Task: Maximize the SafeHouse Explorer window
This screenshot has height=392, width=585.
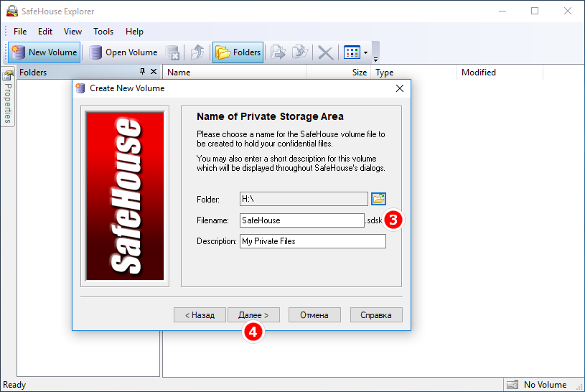Action: point(535,11)
